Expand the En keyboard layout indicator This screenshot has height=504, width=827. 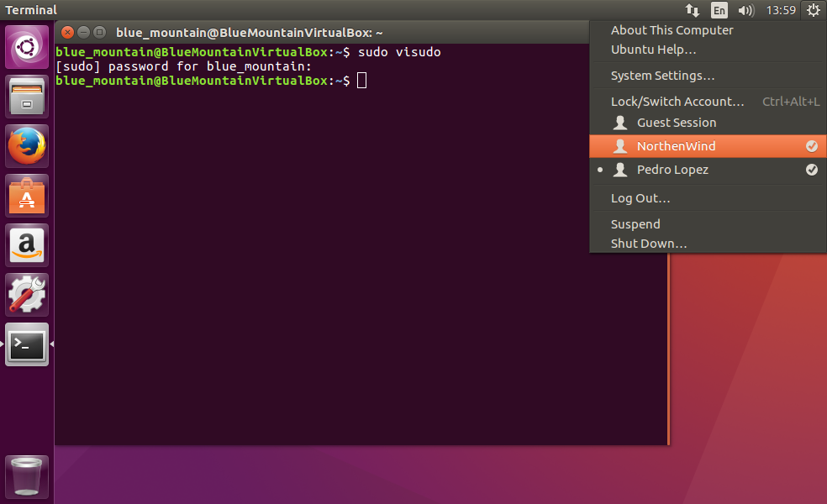click(719, 10)
